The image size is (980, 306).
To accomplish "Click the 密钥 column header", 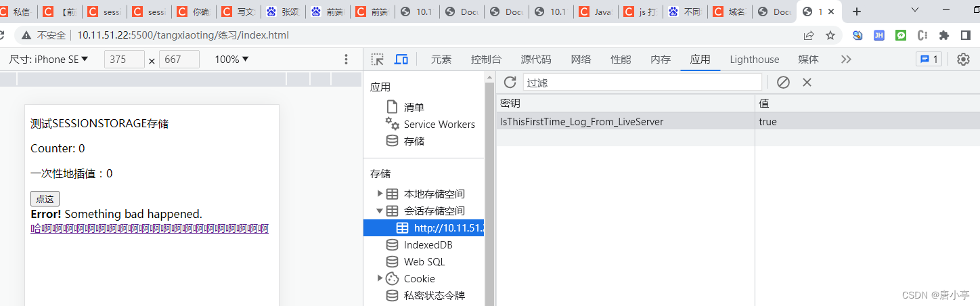I will [x=625, y=104].
